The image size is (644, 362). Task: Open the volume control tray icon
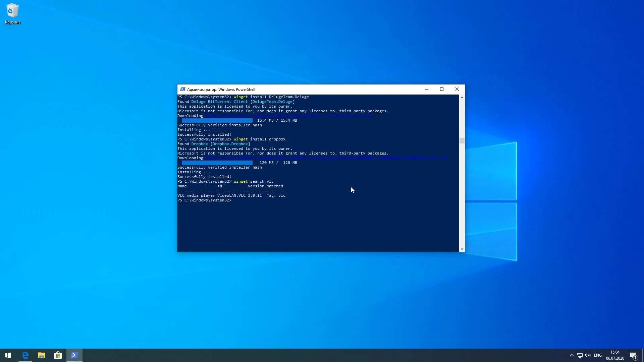pyautogui.click(x=587, y=355)
